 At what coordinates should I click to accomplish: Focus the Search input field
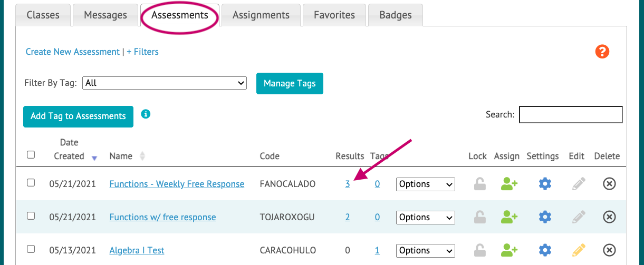[571, 114]
